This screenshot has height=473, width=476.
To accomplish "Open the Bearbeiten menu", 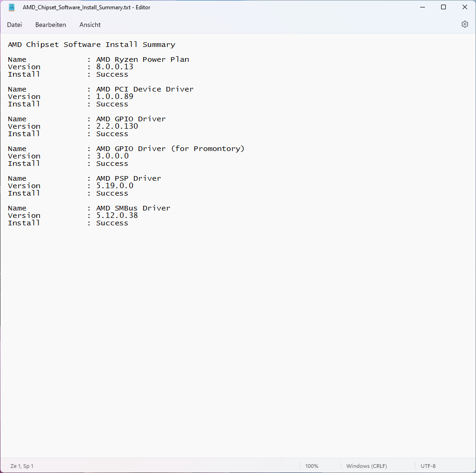I will (51, 25).
